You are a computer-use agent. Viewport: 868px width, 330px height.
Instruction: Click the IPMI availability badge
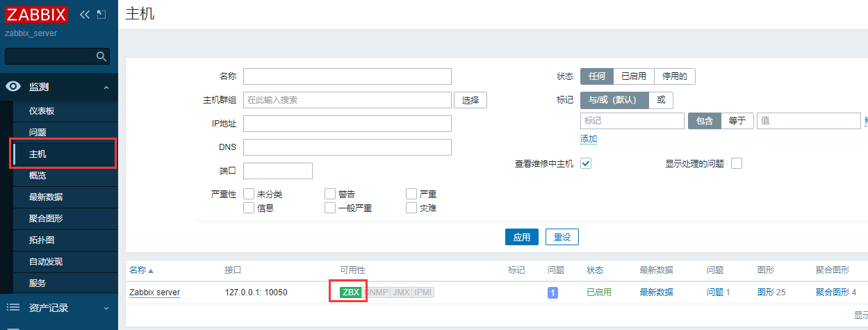pos(423,292)
